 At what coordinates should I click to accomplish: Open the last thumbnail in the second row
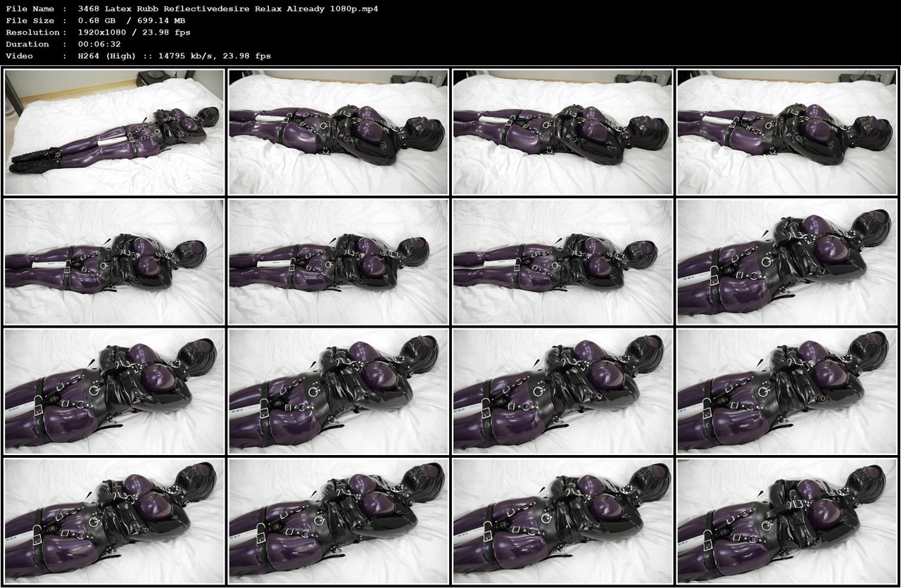(x=787, y=262)
